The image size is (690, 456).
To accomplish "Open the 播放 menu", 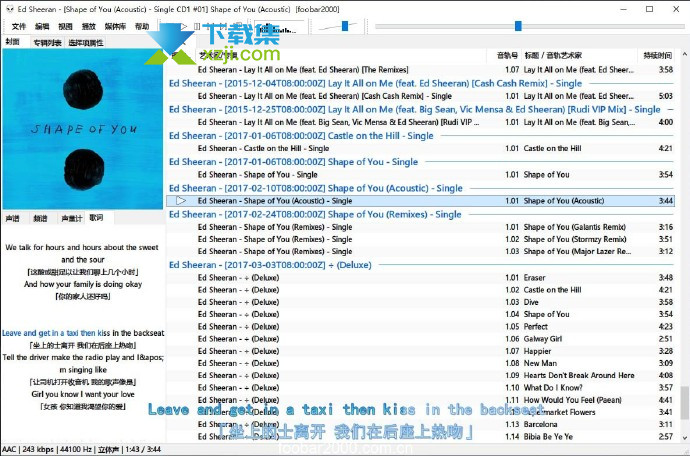I will [88, 26].
